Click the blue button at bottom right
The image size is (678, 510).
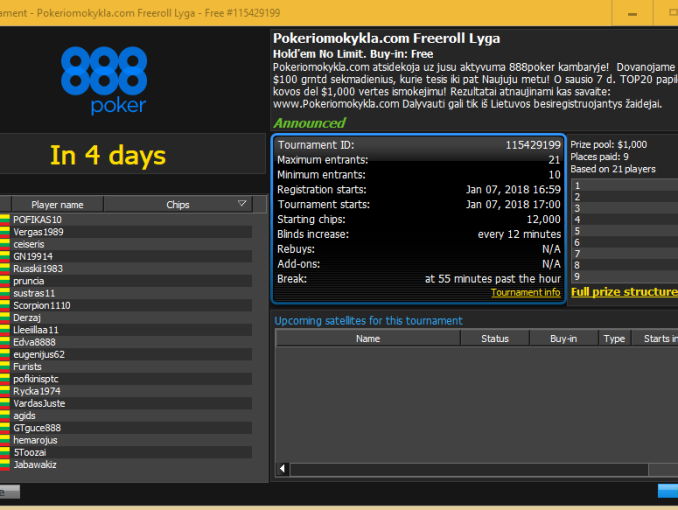pos(667,490)
